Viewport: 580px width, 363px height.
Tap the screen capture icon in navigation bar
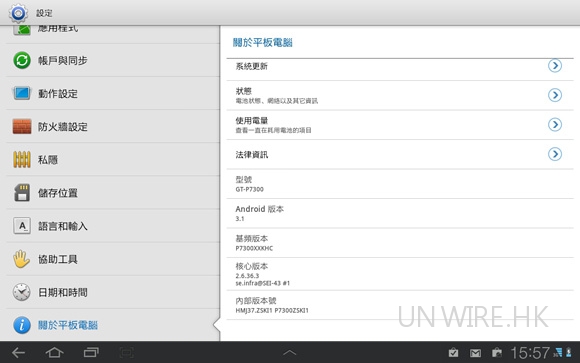coord(127,353)
